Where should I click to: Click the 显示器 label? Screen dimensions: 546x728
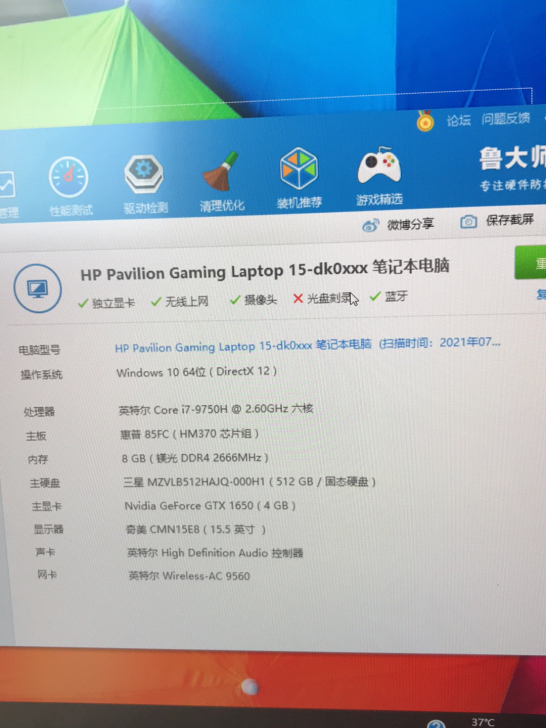tap(48, 529)
